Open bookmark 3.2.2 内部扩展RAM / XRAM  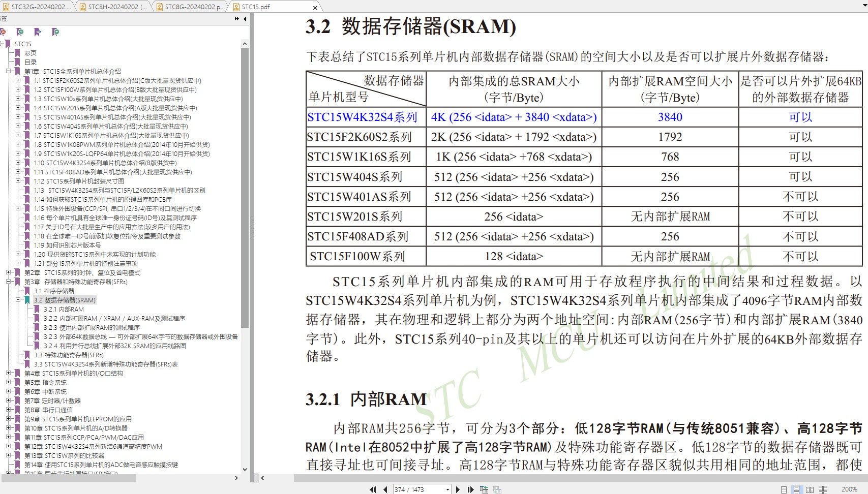pyautogui.click(x=114, y=318)
